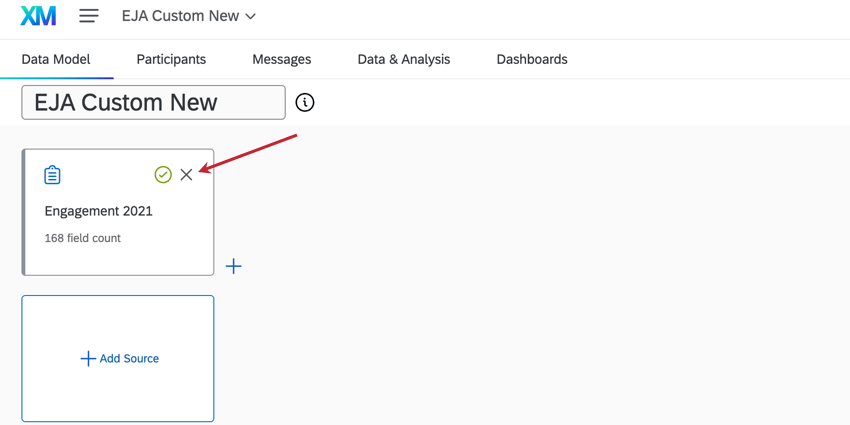Click the info icon next to name field

click(x=305, y=102)
